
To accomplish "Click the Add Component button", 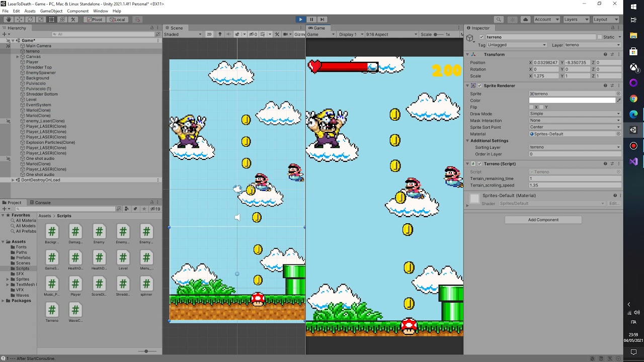I will pyautogui.click(x=543, y=220).
